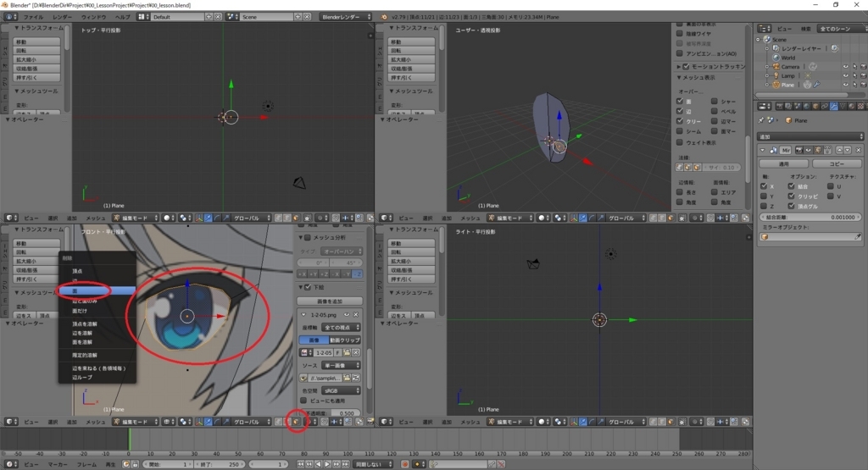Collapse the Mirror modifier panel triangle
This screenshot has width=868, height=470.
click(x=762, y=150)
